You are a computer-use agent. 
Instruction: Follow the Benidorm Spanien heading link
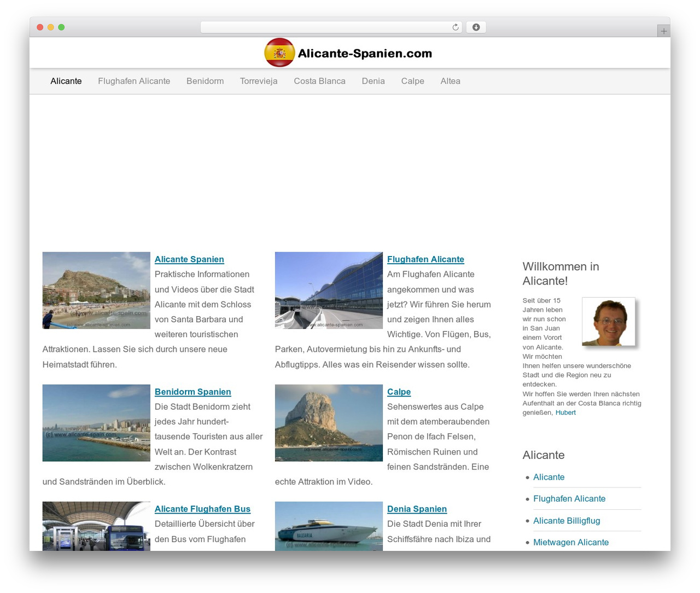tap(192, 392)
